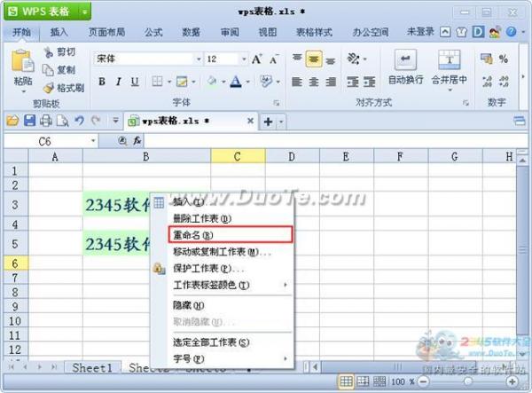Expand the Merge and Center options arrow
532x393 pixels.
[450, 90]
